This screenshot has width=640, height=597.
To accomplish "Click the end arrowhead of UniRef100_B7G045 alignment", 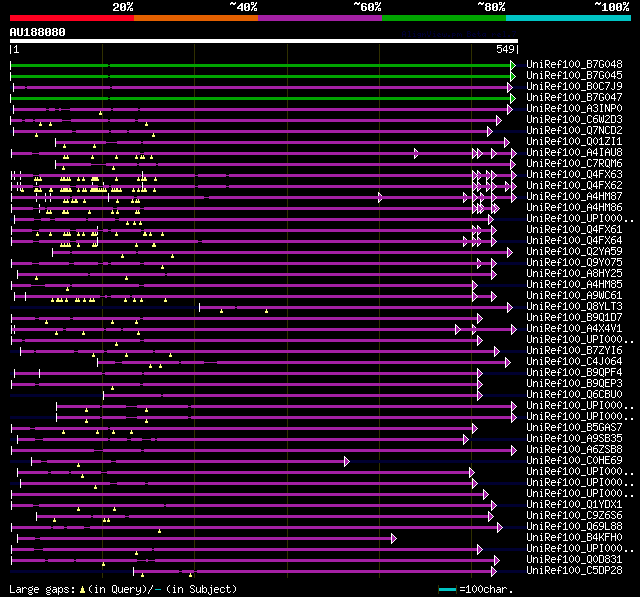I will 513,76.
